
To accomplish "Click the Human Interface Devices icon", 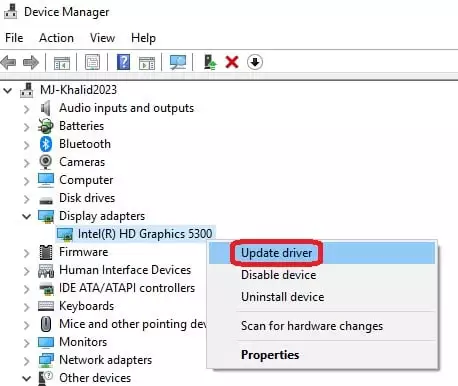I will coord(46,271).
